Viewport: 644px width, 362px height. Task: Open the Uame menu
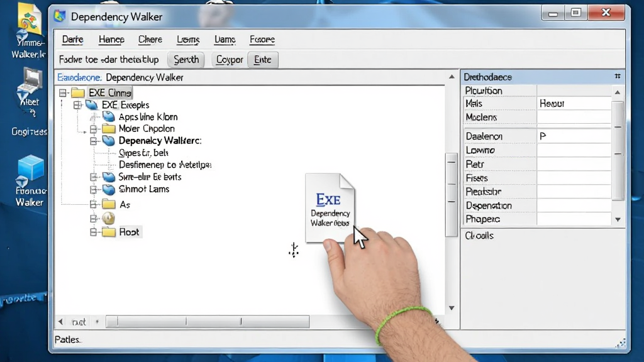(x=225, y=40)
